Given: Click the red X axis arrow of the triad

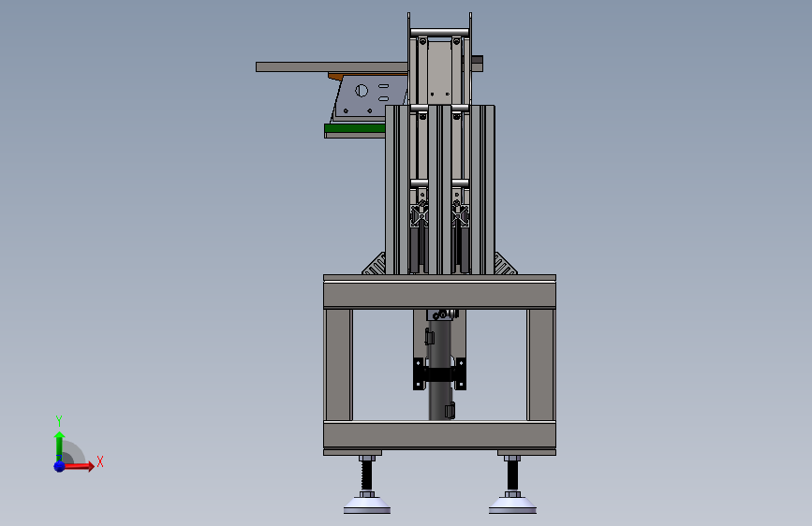Looking at the screenshot, I should [x=78, y=466].
